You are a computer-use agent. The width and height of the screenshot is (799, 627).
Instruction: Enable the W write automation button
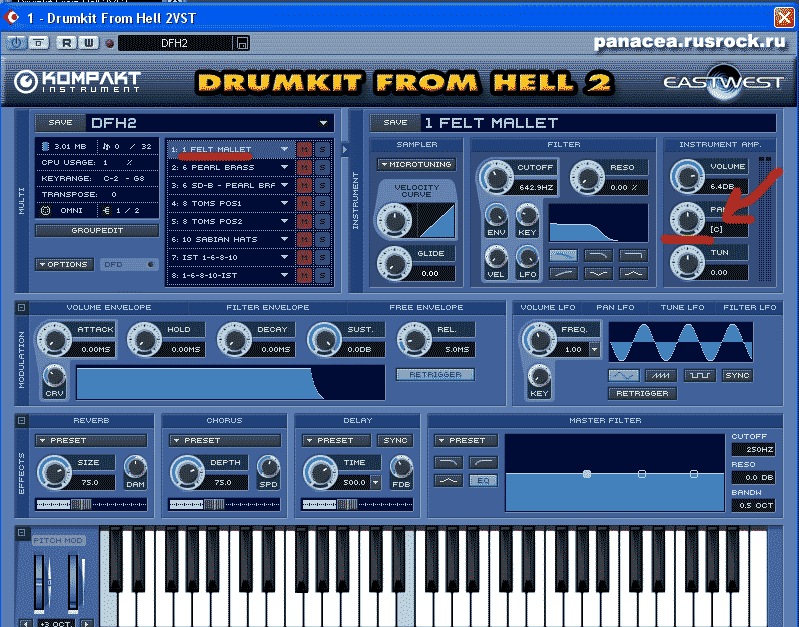[x=88, y=43]
